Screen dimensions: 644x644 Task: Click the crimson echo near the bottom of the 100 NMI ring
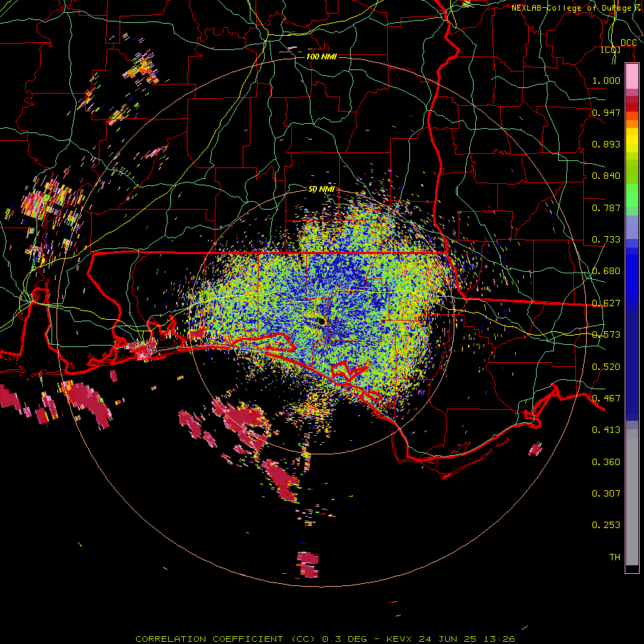click(308, 565)
